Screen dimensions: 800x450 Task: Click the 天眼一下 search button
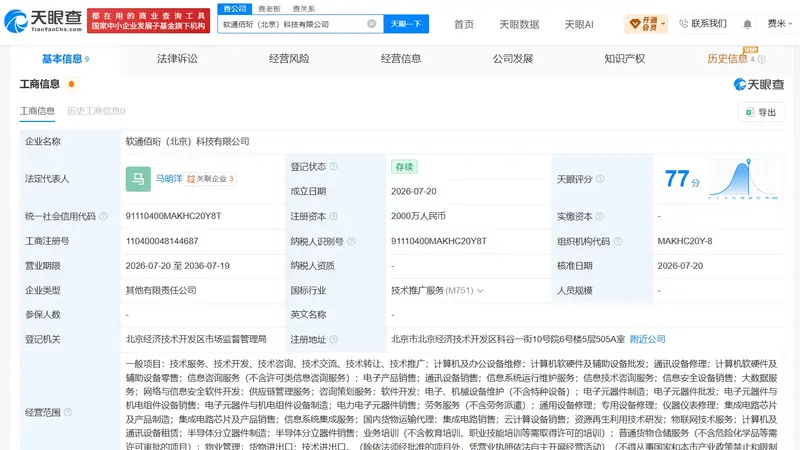[x=406, y=24]
